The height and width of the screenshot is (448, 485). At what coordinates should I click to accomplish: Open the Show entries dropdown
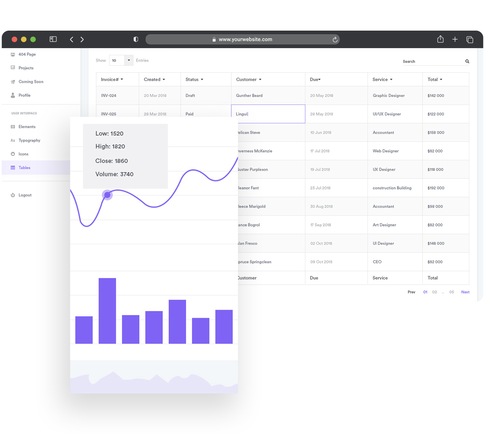129,60
